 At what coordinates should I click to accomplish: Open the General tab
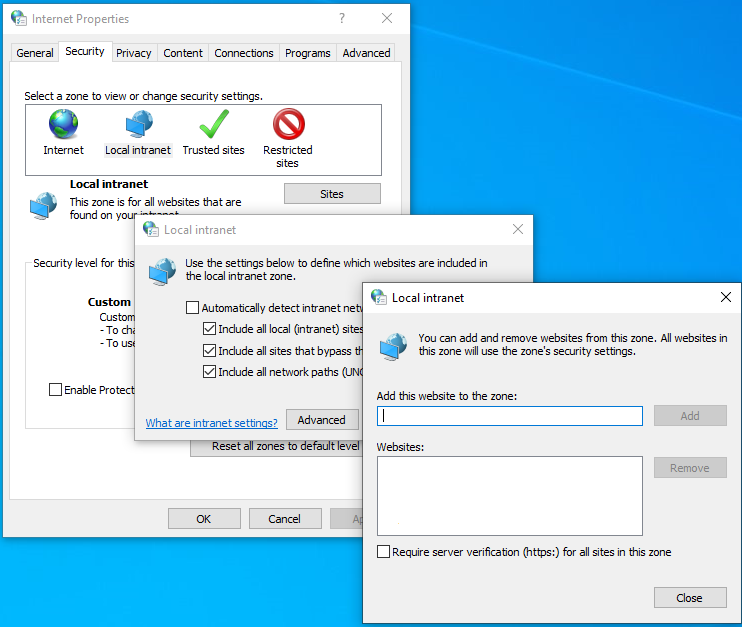[35, 53]
